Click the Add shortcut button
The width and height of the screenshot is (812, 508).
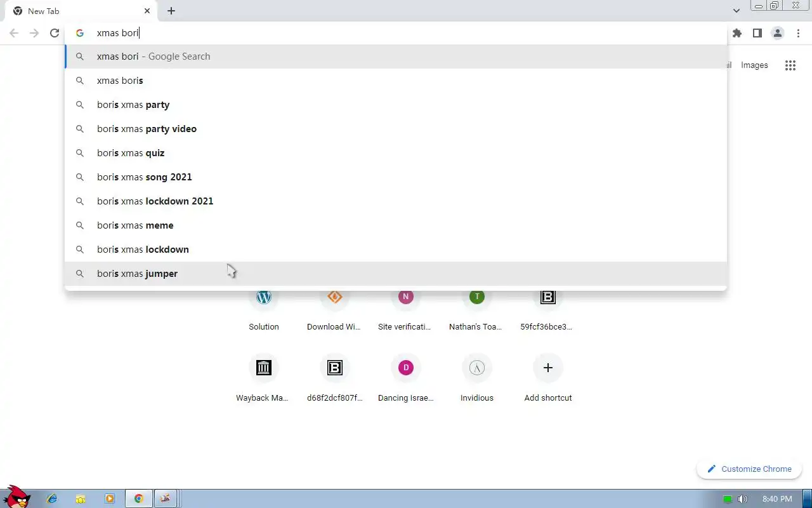547,379
